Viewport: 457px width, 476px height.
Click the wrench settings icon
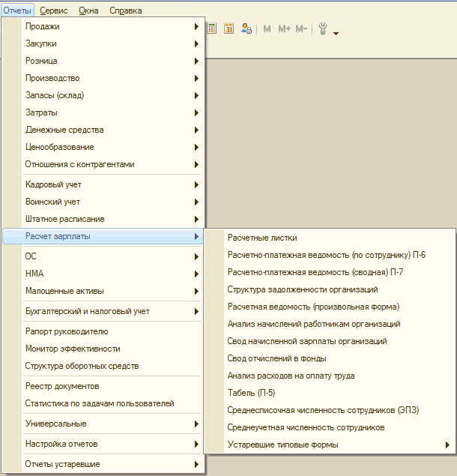click(x=324, y=28)
